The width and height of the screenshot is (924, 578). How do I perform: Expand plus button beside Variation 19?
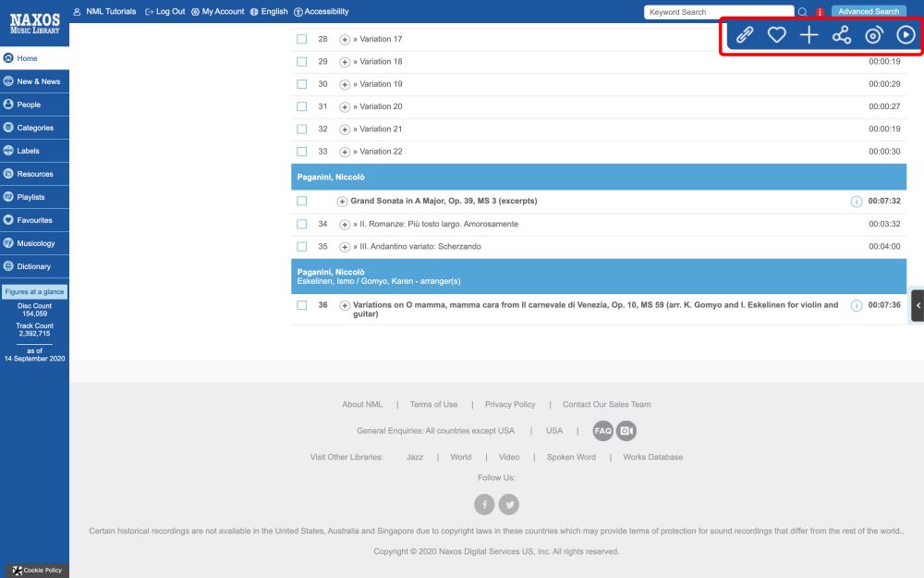(x=345, y=84)
